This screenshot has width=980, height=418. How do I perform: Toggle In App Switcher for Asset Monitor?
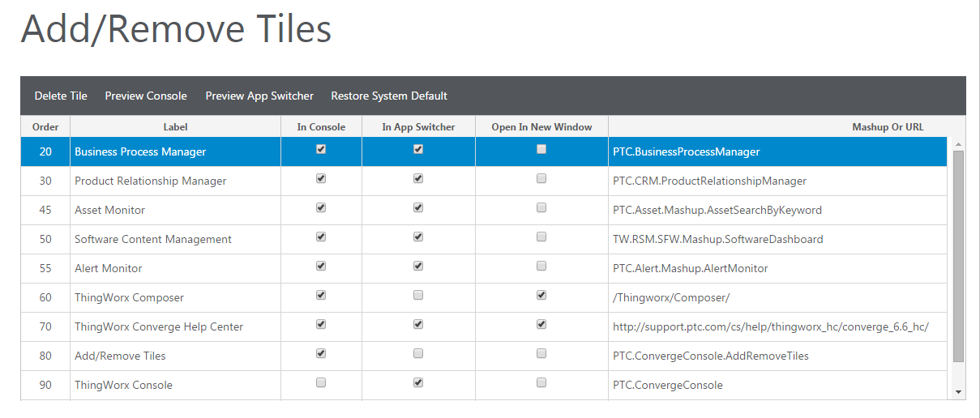[x=418, y=207]
